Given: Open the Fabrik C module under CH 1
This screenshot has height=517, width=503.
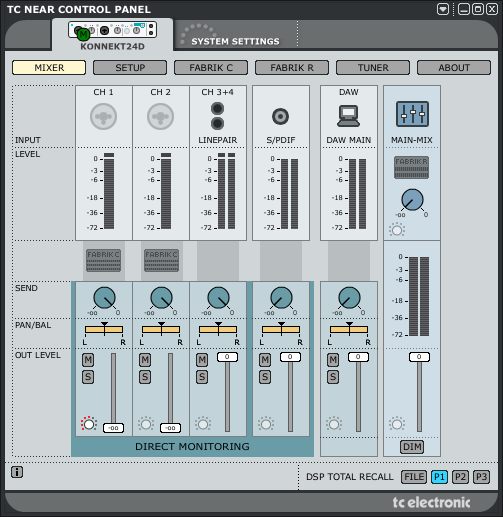Looking at the screenshot, I should tap(103, 260).
